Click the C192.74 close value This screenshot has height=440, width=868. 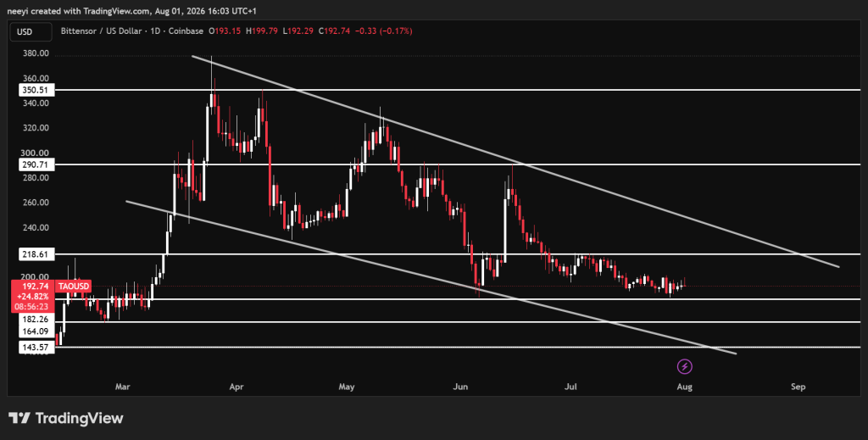tap(334, 31)
